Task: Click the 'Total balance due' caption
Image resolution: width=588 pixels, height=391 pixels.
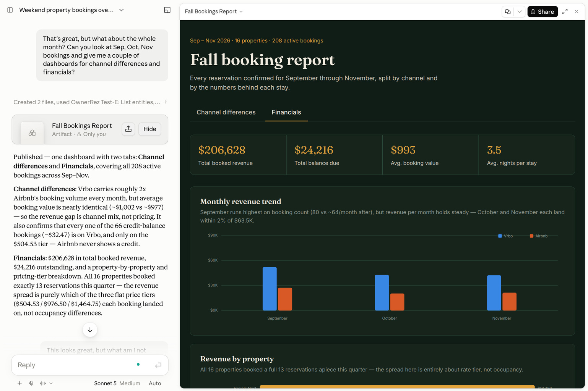Action: tap(317, 163)
